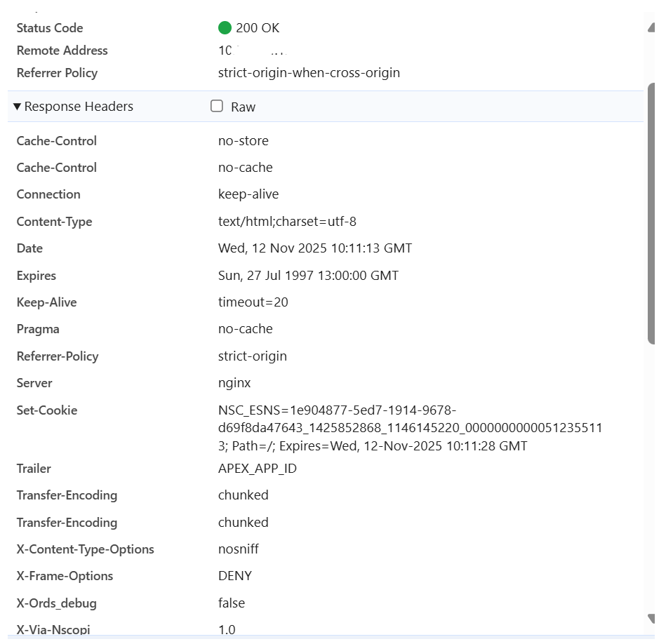Select the Expires header date value

pyautogui.click(x=308, y=276)
